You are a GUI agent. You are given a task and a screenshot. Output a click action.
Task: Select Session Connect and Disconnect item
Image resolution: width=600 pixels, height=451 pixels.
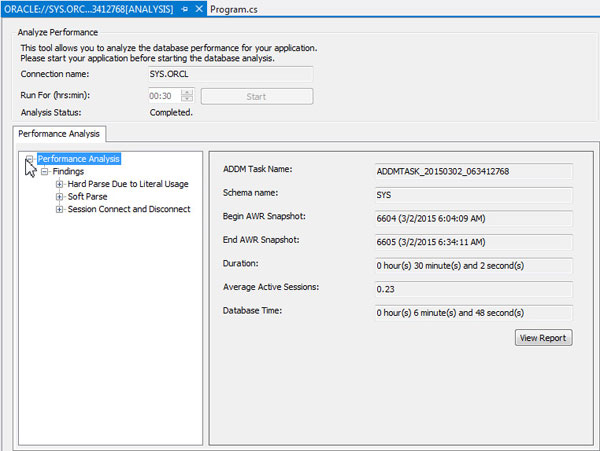point(129,209)
